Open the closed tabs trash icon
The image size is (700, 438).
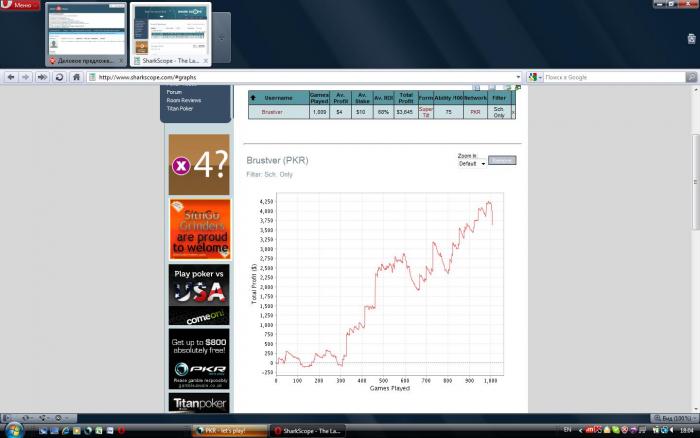tap(691, 39)
